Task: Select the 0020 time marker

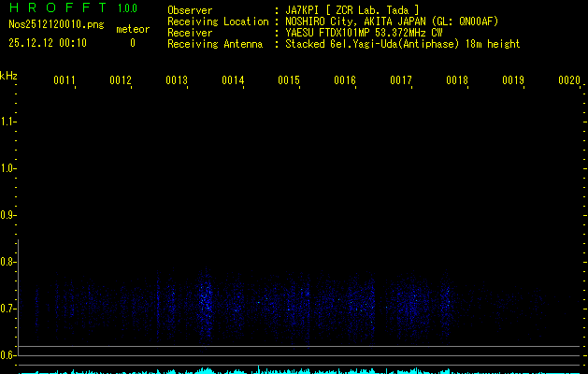Action: (568, 81)
